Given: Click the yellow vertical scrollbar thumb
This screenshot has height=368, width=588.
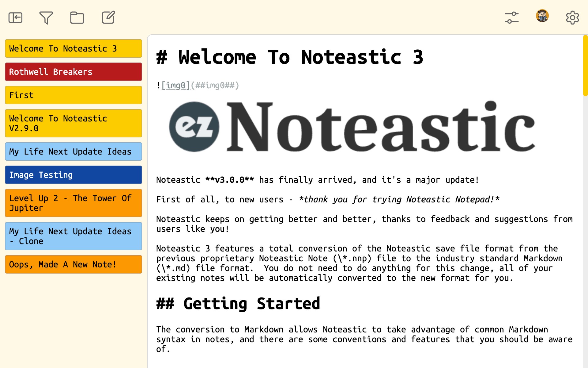Looking at the screenshot, I should tap(585, 66).
